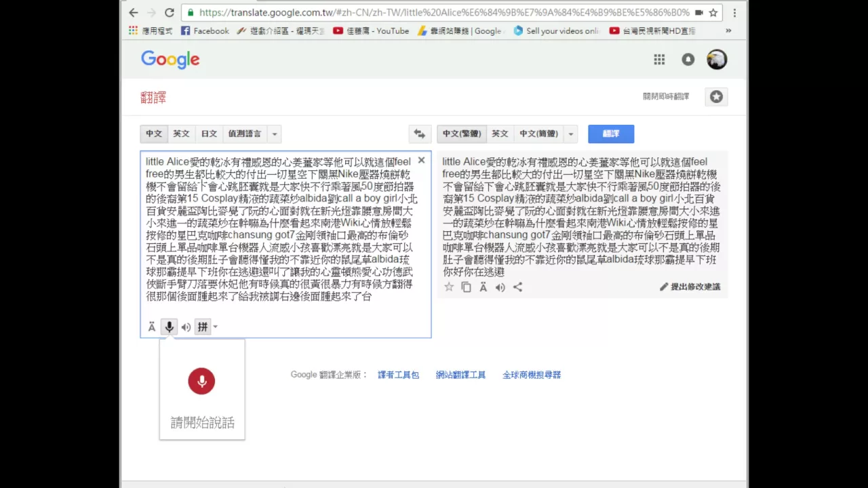Expand bookmarks overflow chevron
868x488 pixels.
point(729,30)
